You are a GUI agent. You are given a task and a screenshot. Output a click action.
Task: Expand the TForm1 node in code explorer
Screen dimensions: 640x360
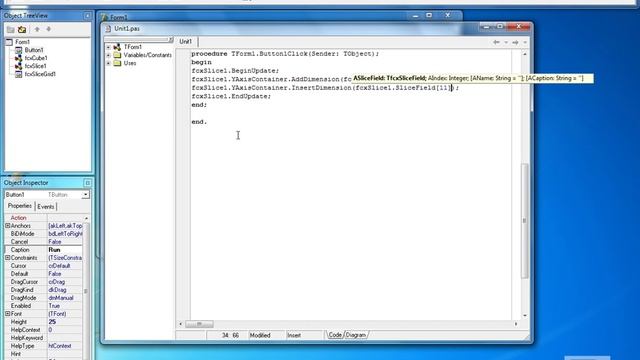pos(109,47)
